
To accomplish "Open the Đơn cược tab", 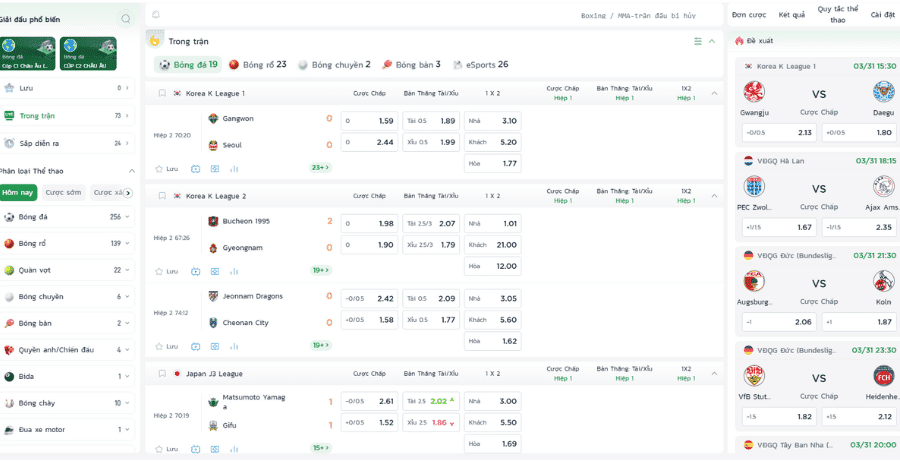I will point(749,15).
